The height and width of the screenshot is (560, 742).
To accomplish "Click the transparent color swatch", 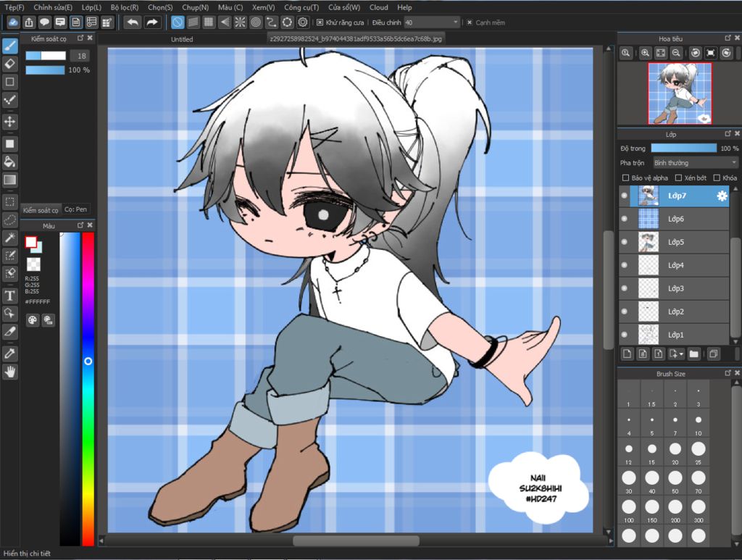I will click(x=33, y=264).
